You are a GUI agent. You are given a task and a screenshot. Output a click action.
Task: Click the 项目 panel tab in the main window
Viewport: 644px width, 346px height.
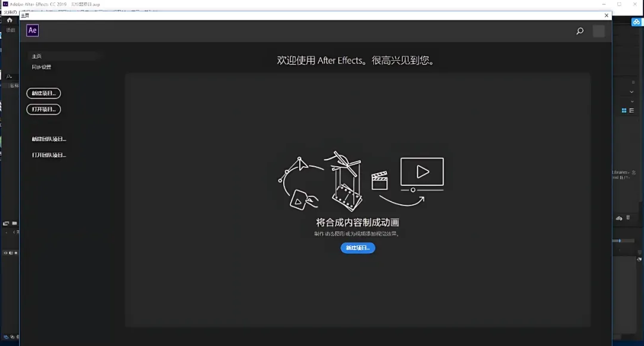[11, 30]
